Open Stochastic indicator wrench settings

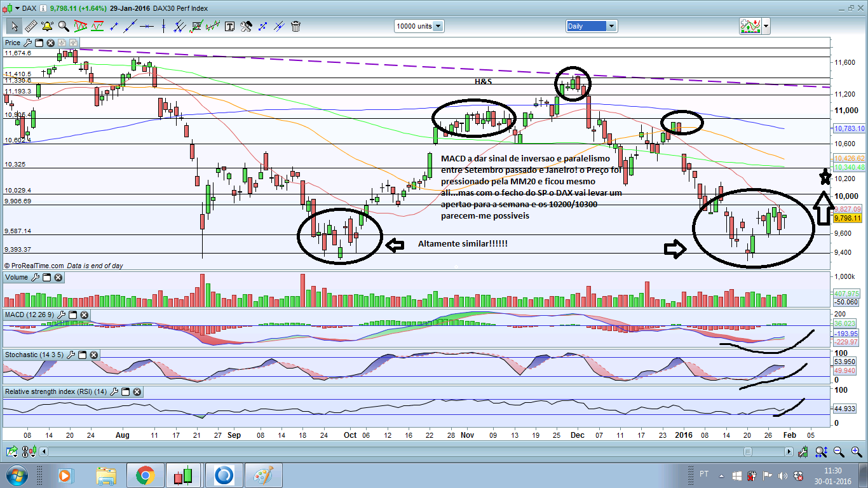tap(71, 355)
